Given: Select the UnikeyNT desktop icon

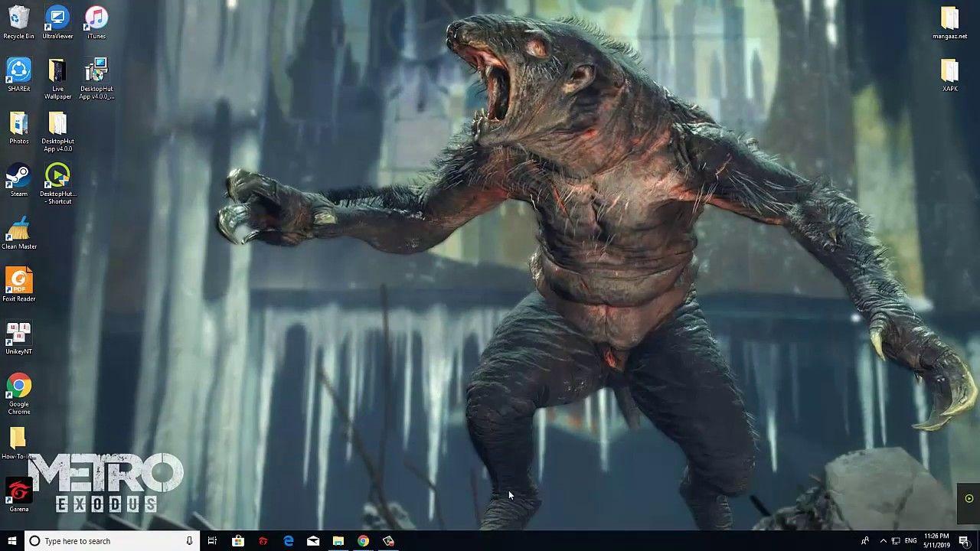Looking at the screenshot, I should (x=19, y=335).
